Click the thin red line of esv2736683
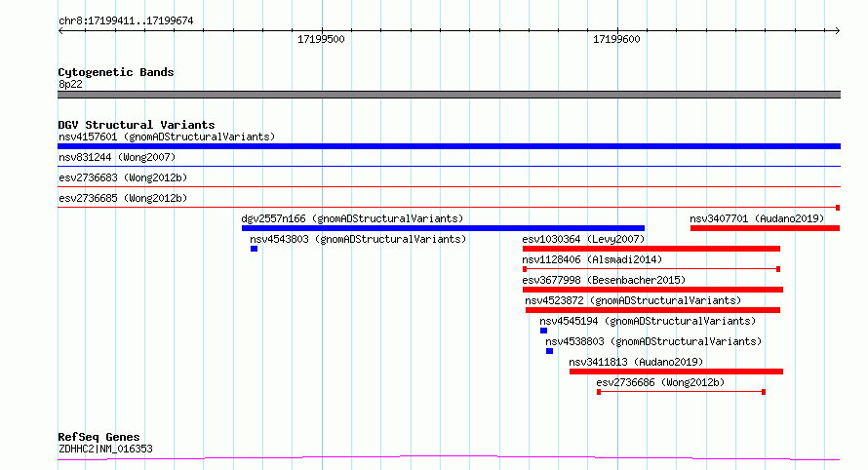The width and height of the screenshot is (868, 470). 449,186
